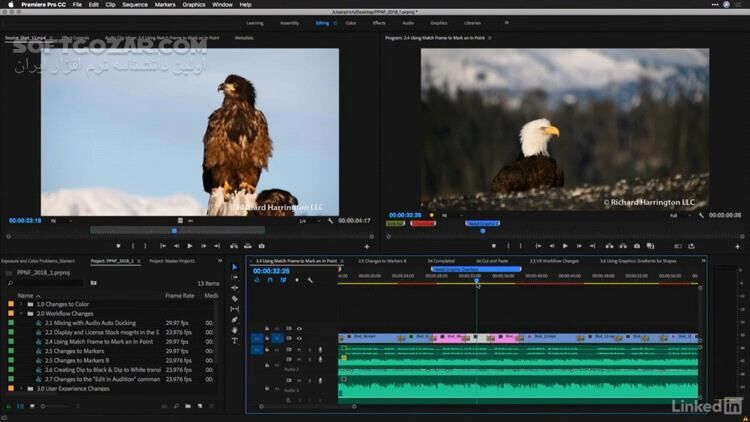Open Source monitor button editor plus
750x422 pixels.
[367, 247]
